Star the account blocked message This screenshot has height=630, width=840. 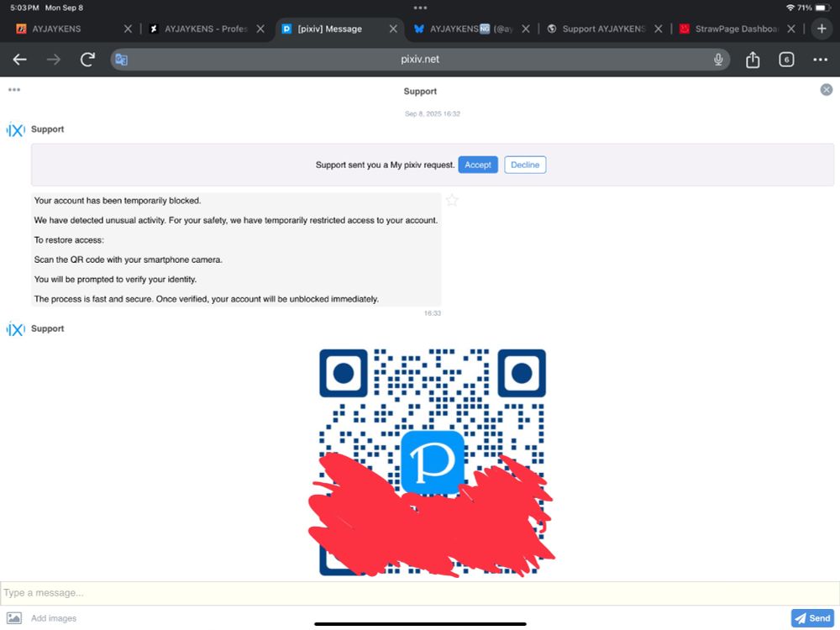pos(452,201)
